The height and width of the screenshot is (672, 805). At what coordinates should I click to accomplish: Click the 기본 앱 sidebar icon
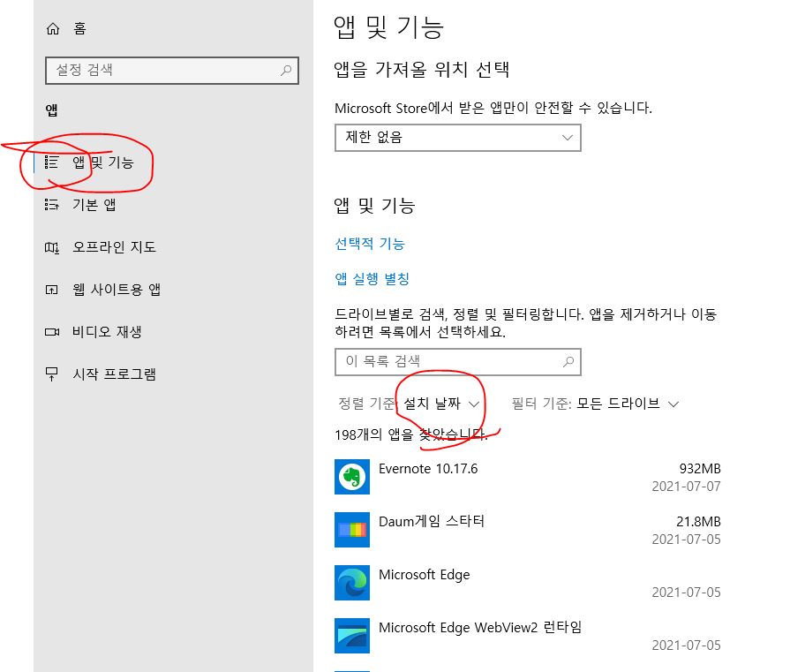(x=51, y=205)
